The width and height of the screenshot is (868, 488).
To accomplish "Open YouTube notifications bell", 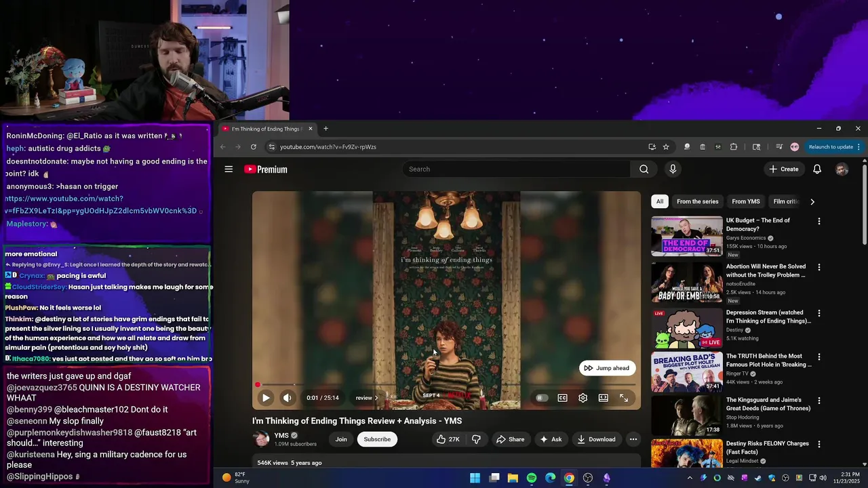I will [x=817, y=169].
